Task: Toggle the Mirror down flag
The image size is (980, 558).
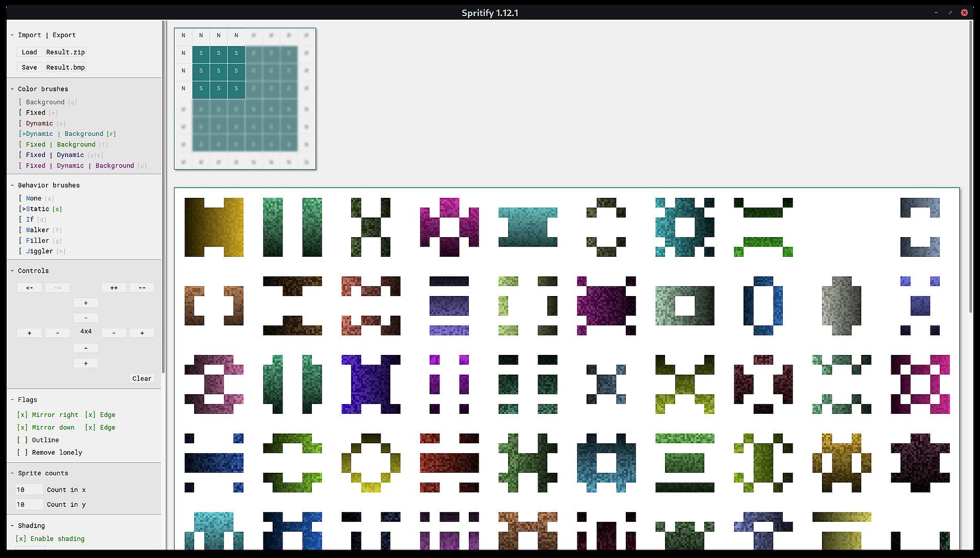Action: click(45, 427)
